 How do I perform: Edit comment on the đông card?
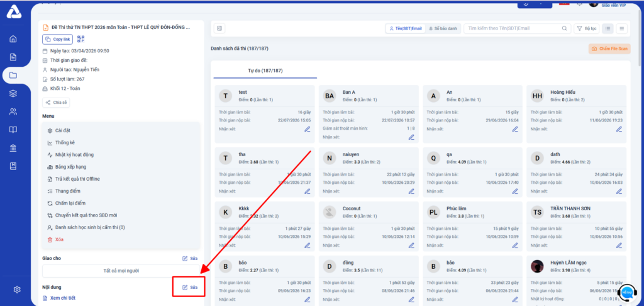click(411, 300)
